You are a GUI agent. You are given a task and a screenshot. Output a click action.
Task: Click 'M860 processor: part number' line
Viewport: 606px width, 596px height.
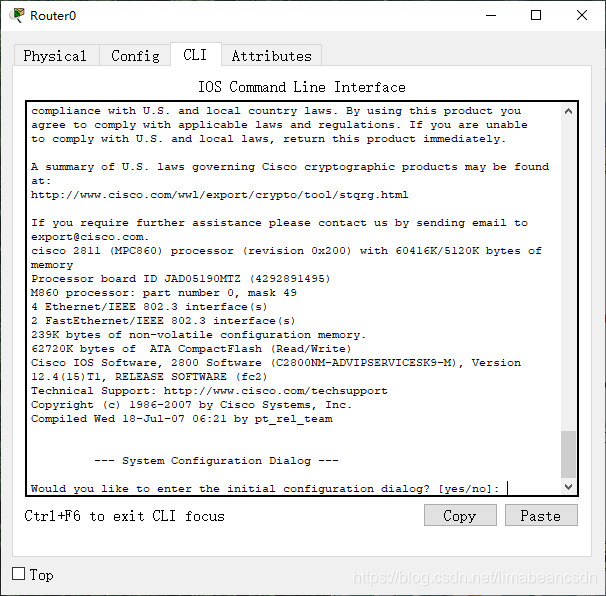(164, 293)
